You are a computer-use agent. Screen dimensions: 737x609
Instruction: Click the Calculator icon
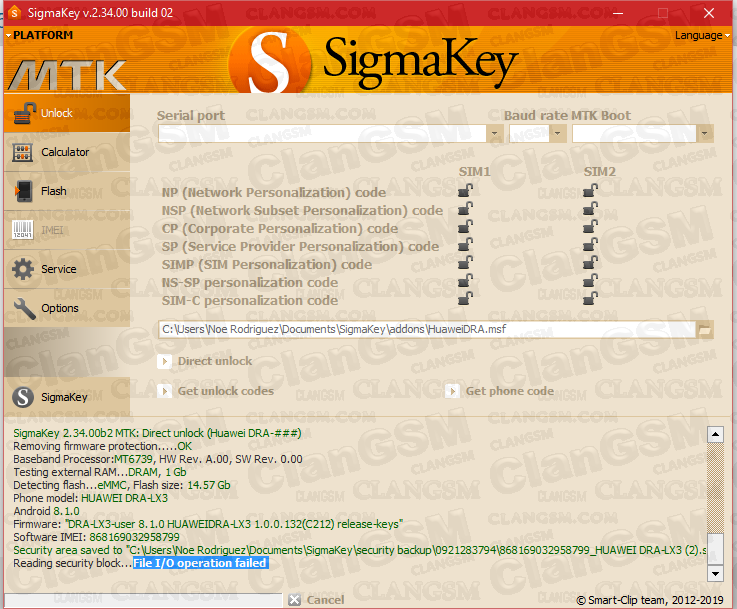23,153
